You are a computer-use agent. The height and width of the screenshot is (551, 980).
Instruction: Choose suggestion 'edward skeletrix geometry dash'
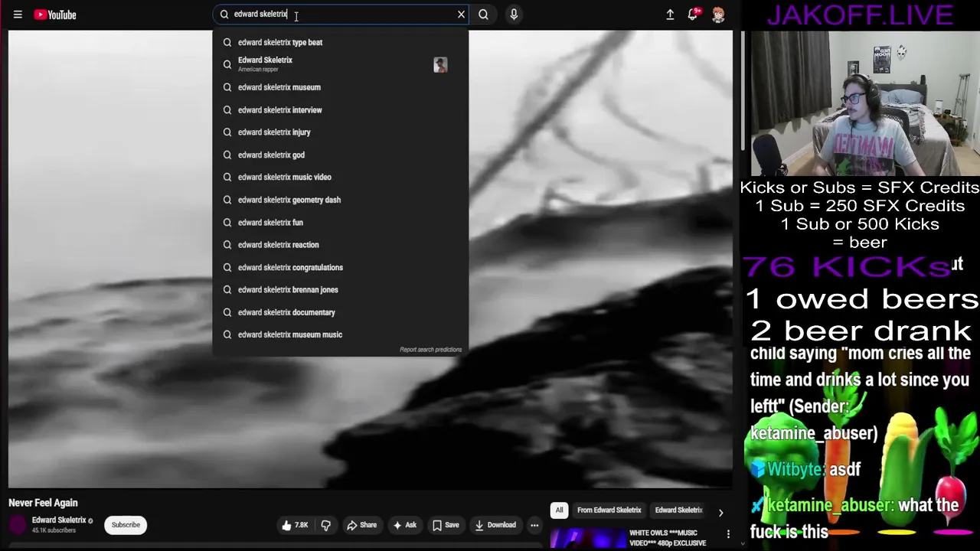pos(341,200)
